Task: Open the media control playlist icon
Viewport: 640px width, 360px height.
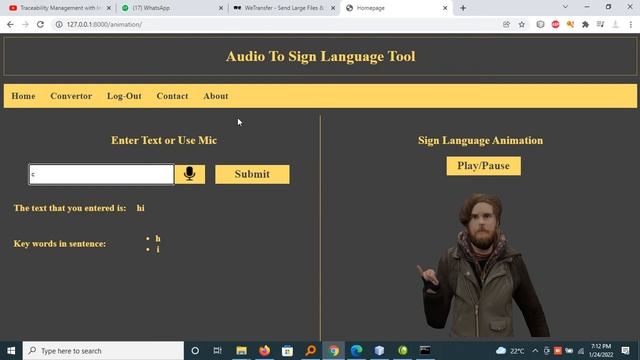Action: pyautogui.click(x=600, y=24)
